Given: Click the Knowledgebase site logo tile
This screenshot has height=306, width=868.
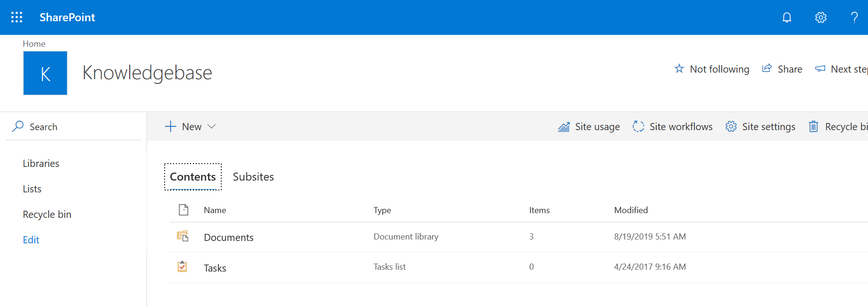Looking at the screenshot, I should [x=45, y=73].
